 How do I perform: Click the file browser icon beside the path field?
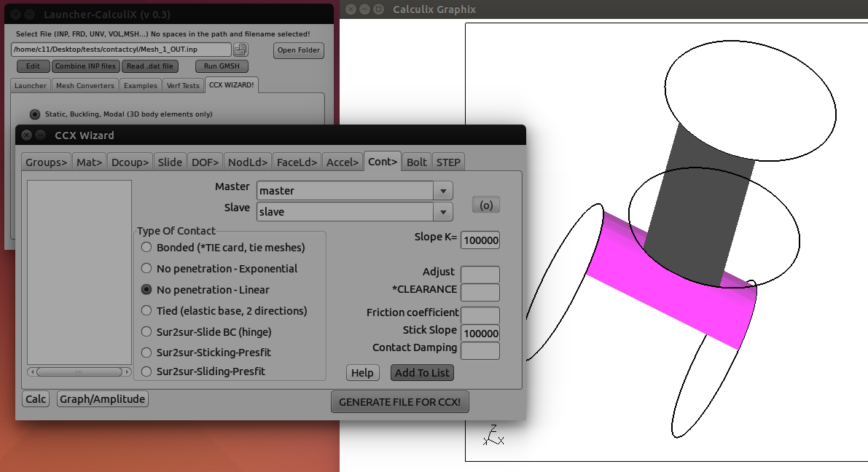point(241,49)
